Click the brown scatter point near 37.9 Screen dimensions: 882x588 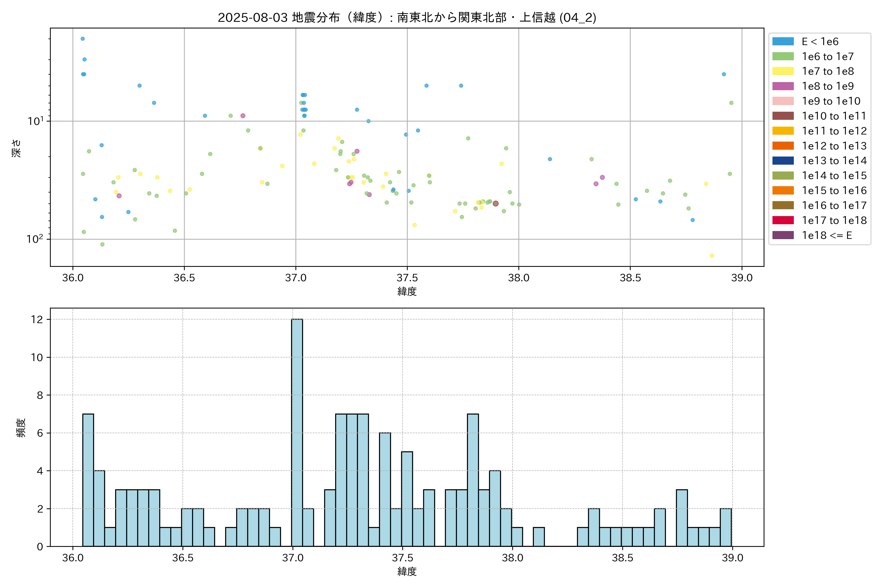pyautogui.click(x=495, y=204)
